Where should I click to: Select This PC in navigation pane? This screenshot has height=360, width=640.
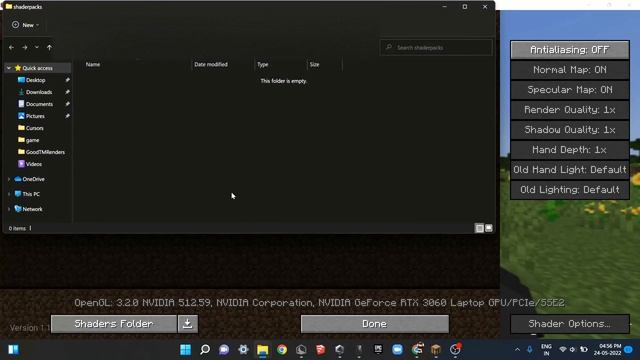(x=31, y=194)
